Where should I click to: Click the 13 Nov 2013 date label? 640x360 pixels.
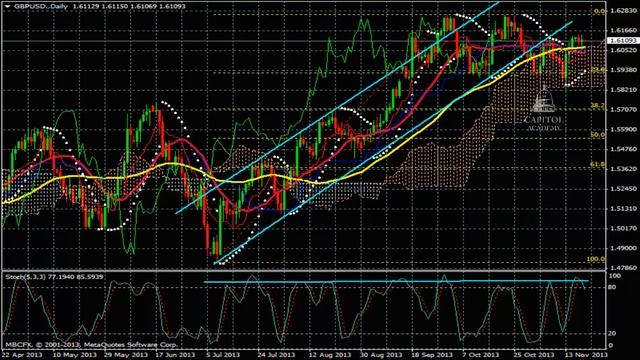point(586,355)
